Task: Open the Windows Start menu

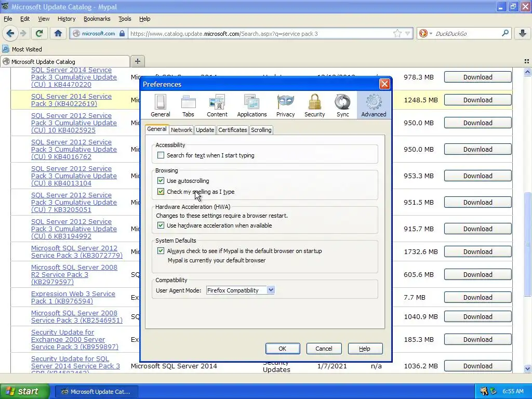Action: tap(24, 391)
